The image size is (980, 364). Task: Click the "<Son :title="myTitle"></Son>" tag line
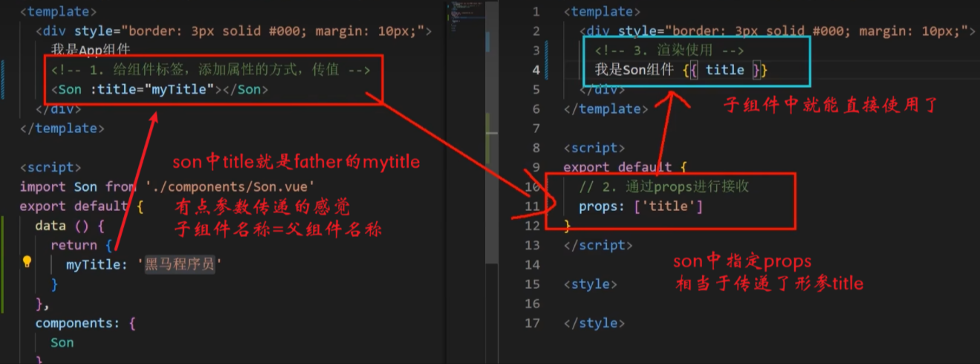[160, 89]
